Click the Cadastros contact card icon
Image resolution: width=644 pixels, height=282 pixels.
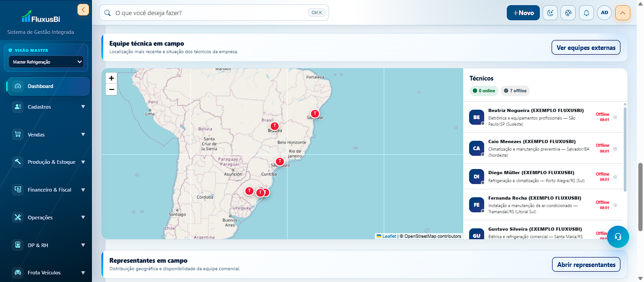coord(18,107)
